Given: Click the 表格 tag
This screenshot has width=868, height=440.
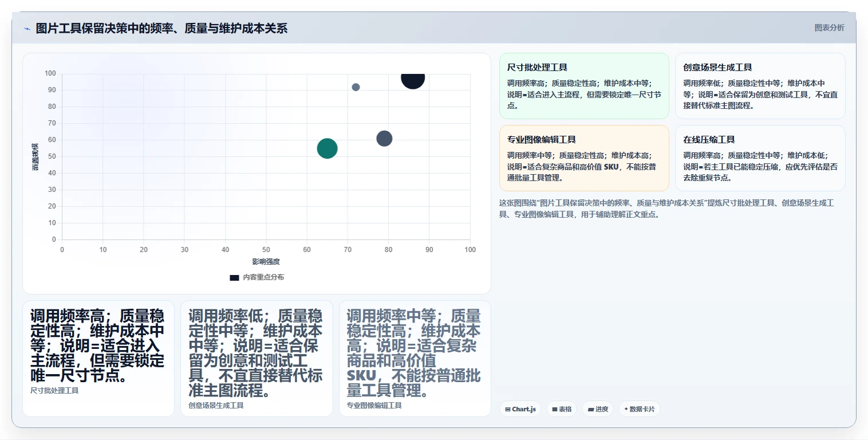Looking at the screenshot, I should tap(562, 409).
